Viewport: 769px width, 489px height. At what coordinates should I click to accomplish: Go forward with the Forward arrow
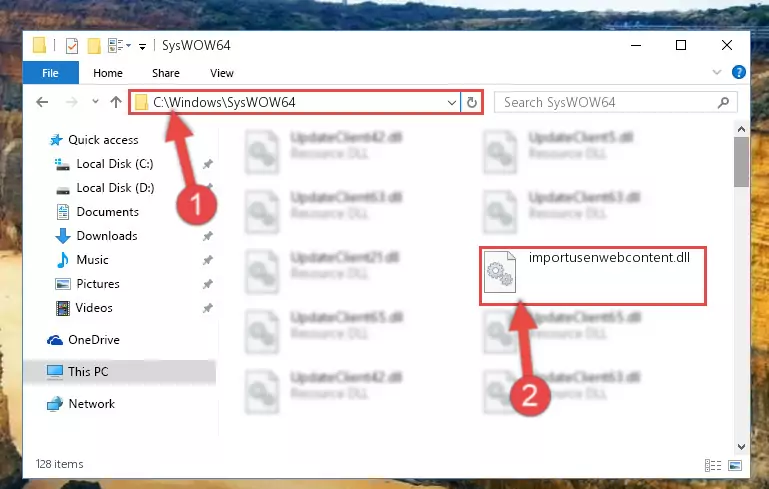(x=72, y=102)
